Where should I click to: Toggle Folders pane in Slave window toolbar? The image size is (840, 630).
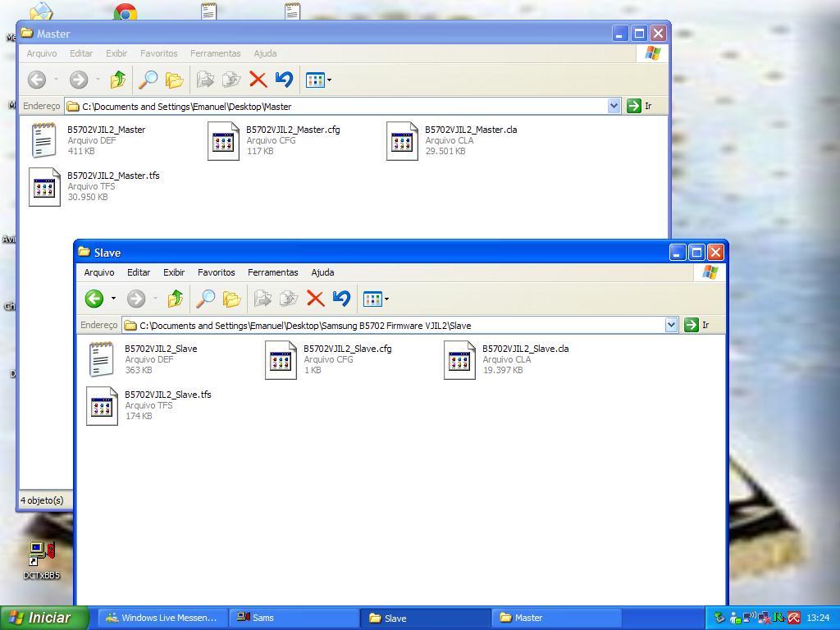[232, 299]
